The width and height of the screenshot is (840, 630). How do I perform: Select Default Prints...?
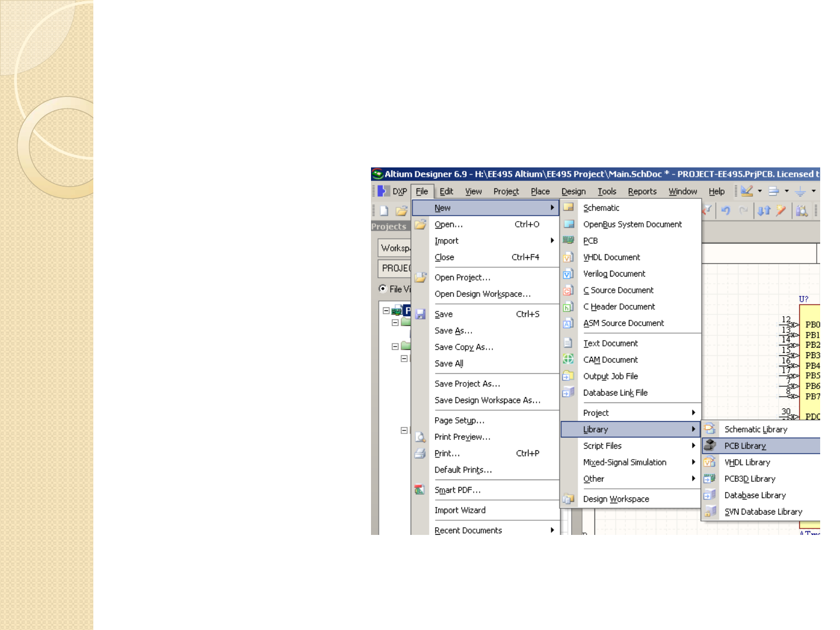click(485, 470)
